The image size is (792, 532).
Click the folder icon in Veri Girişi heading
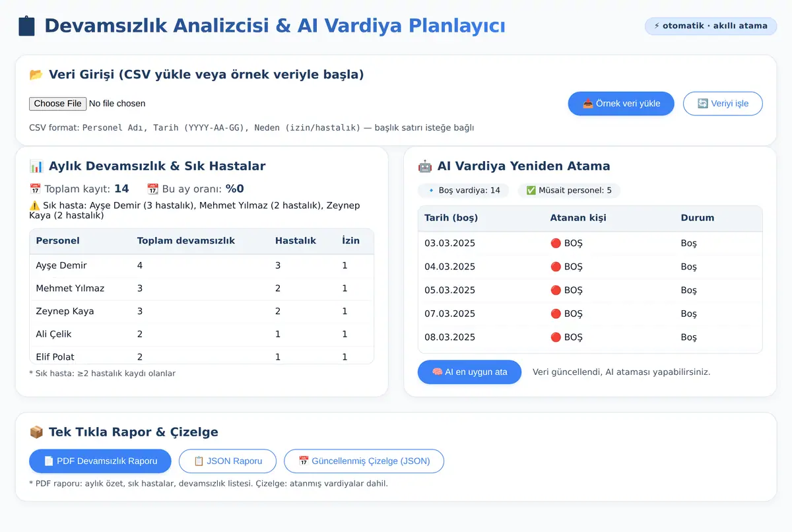pos(36,75)
